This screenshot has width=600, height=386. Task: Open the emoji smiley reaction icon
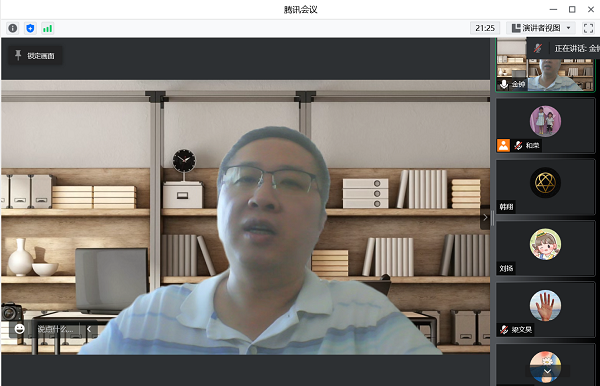click(20, 329)
